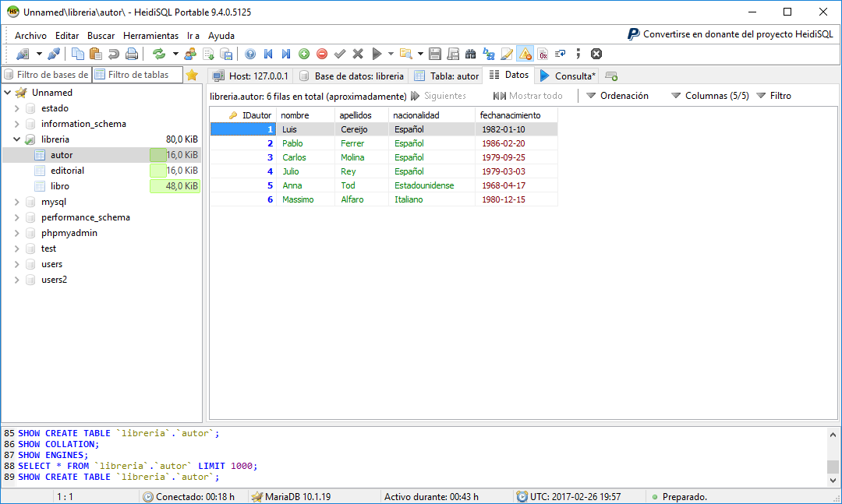
Task: Open the Columnas (5/5) dropdown
Action: click(x=709, y=96)
